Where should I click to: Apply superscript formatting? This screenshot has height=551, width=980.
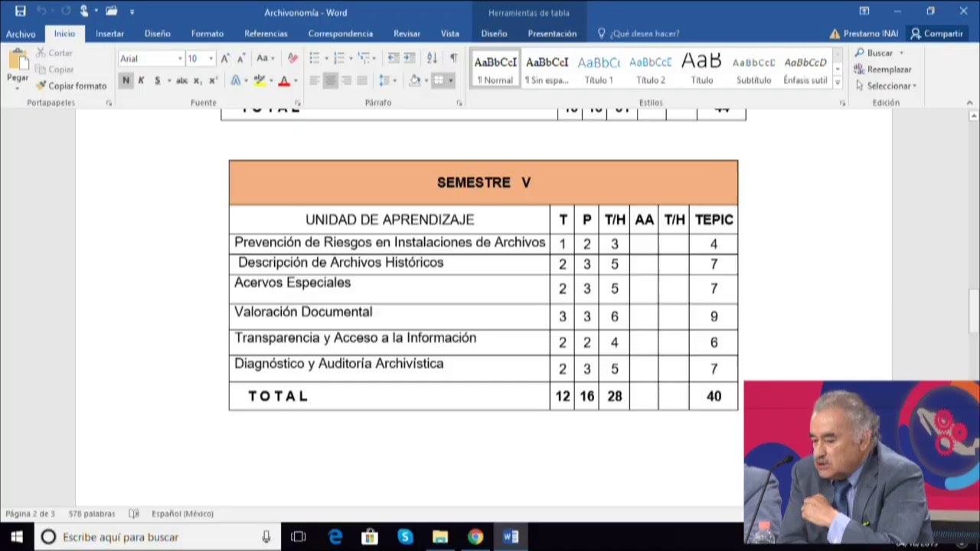(213, 80)
